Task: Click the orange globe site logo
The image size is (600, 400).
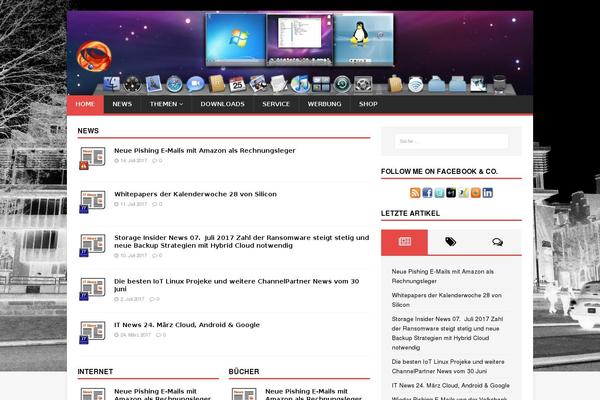Action: 94,56
